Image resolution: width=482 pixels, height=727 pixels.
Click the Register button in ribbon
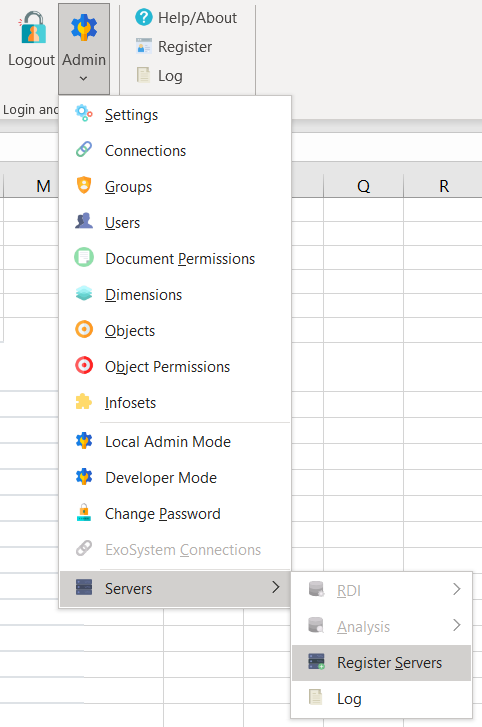pos(174,46)
